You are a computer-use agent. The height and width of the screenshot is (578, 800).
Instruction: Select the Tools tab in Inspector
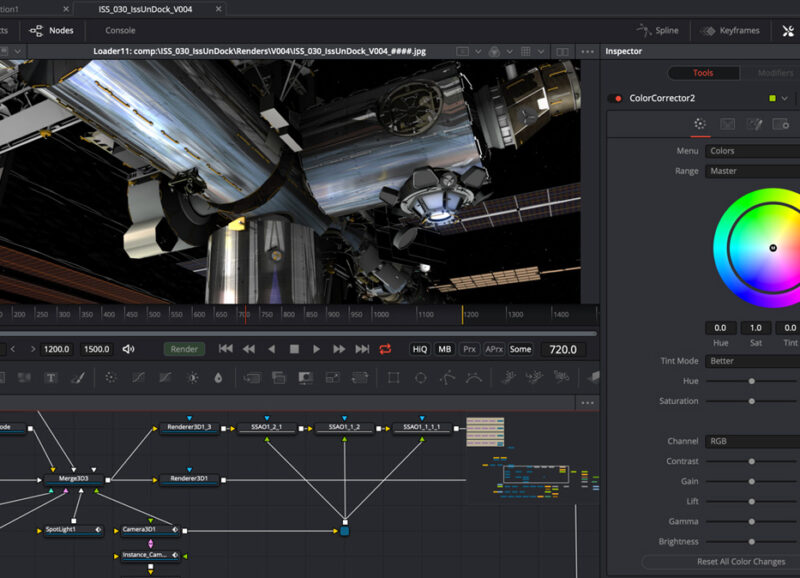click(x=704, y=73)
